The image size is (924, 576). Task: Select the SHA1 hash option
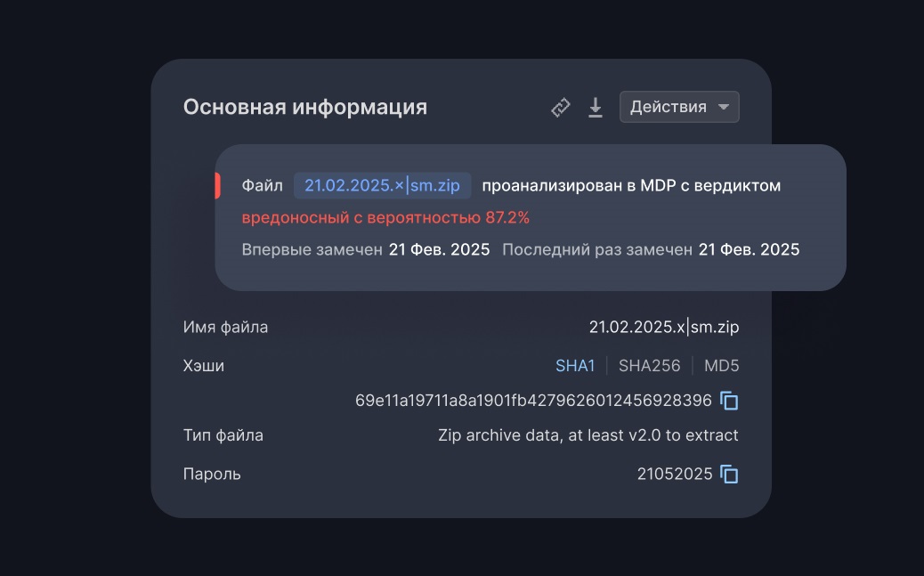pos(575,365)
